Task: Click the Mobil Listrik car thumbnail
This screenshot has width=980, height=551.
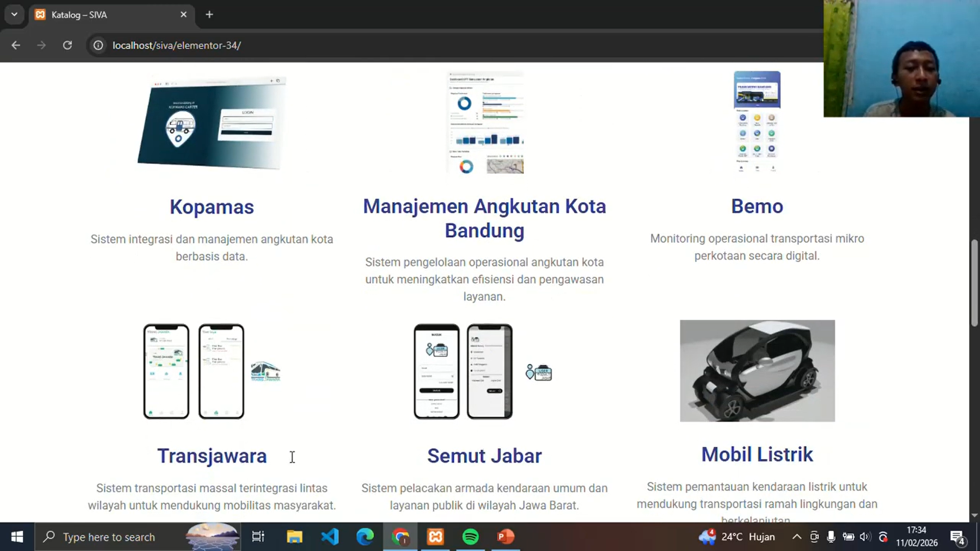Action: 757,371
